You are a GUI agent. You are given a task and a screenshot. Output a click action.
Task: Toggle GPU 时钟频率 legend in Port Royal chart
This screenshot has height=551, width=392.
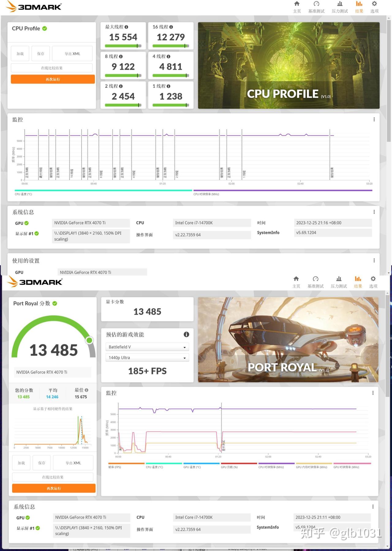pyautogui.click(x=352, y=465)
